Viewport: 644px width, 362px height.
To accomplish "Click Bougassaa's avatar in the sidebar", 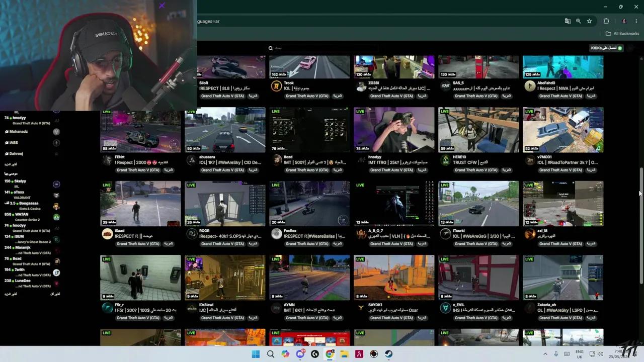I will 56,206.
